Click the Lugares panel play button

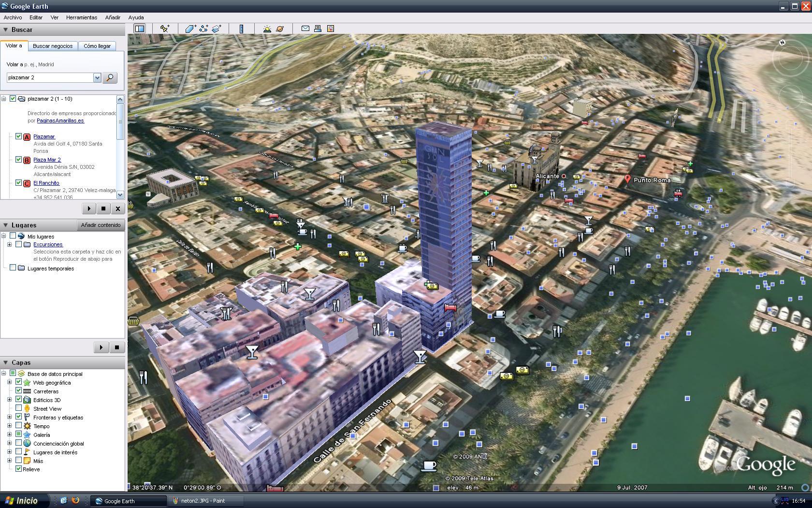coord(101,347)
